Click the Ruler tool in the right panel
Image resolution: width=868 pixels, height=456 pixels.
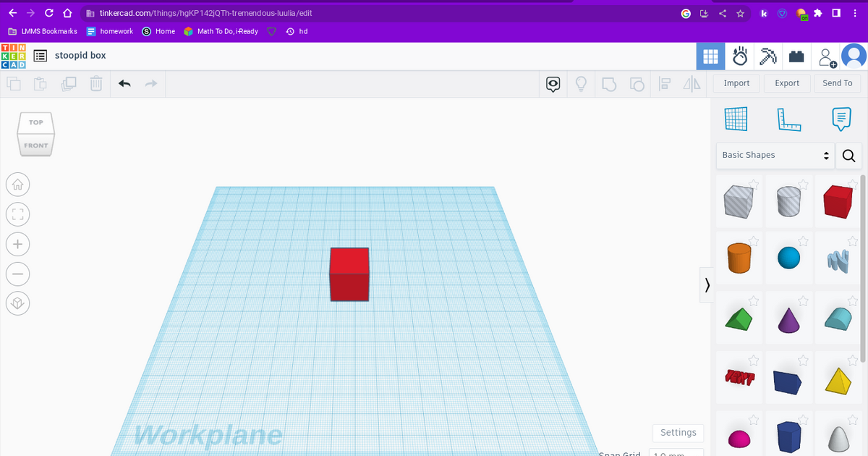coord(788,119)
